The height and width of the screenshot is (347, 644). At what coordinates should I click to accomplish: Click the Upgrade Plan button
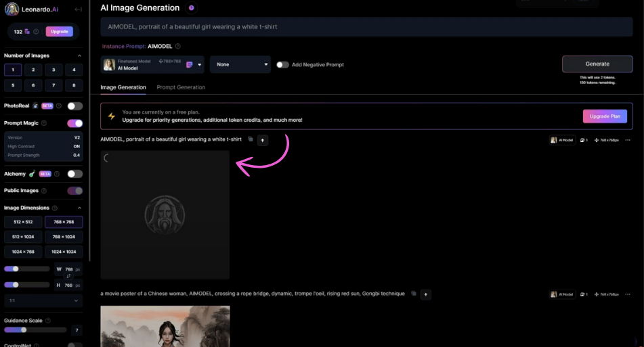pos(605,116)
